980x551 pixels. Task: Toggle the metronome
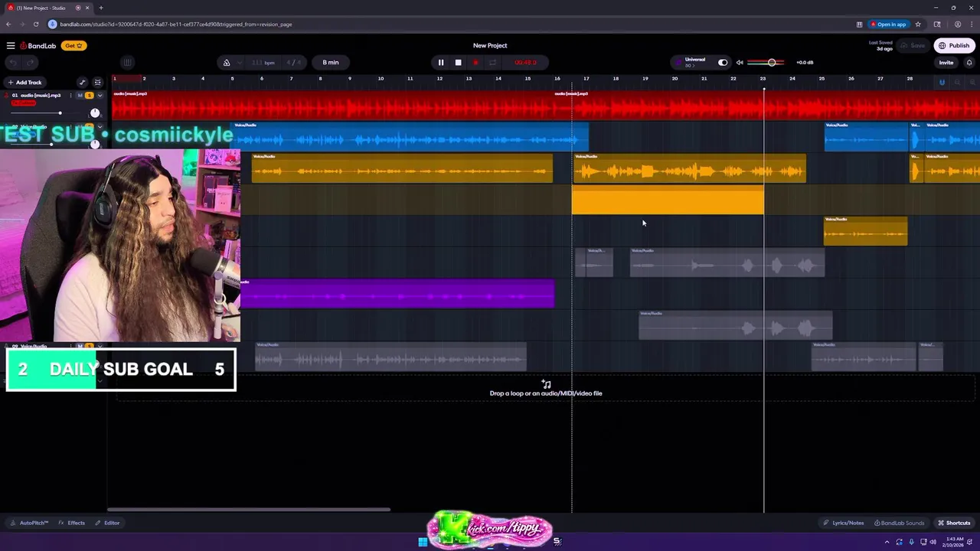(227, 63)
